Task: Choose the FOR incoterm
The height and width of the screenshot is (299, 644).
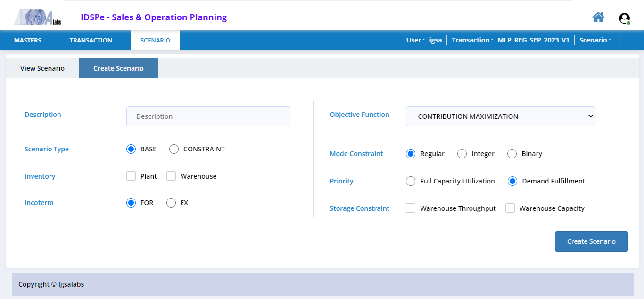Action: [131, 203]
